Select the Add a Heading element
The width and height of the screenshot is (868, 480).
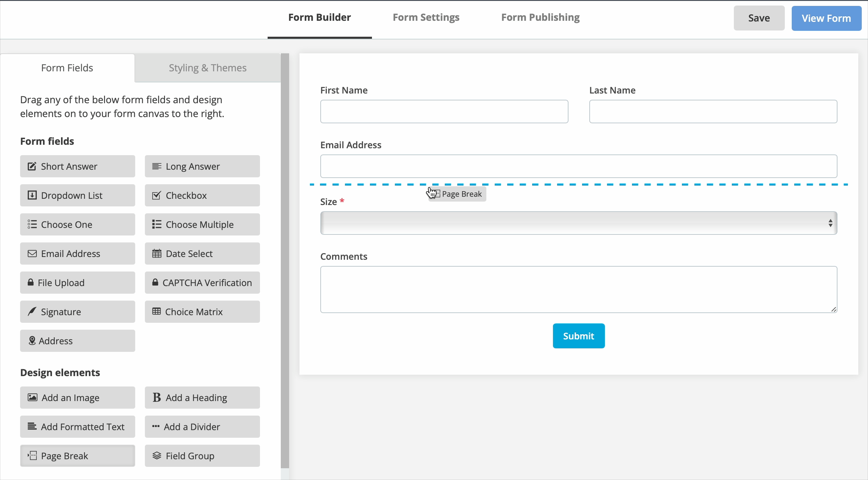pos(202,398)
